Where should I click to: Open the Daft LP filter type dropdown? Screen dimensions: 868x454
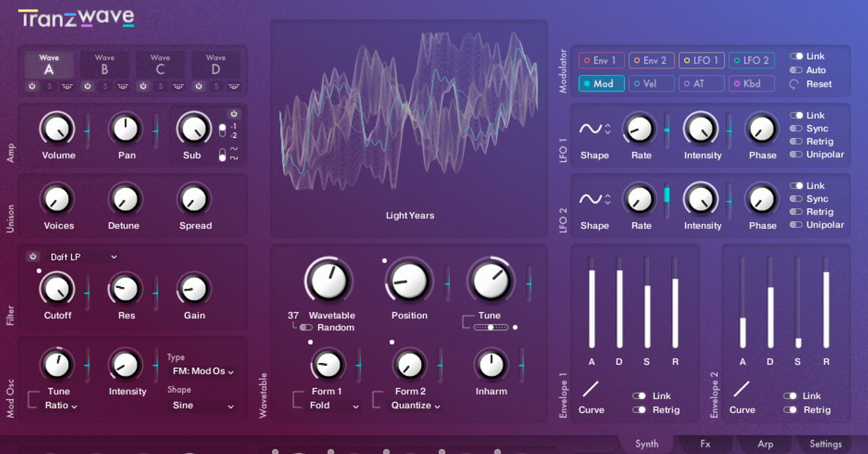(x=83, y=257)
